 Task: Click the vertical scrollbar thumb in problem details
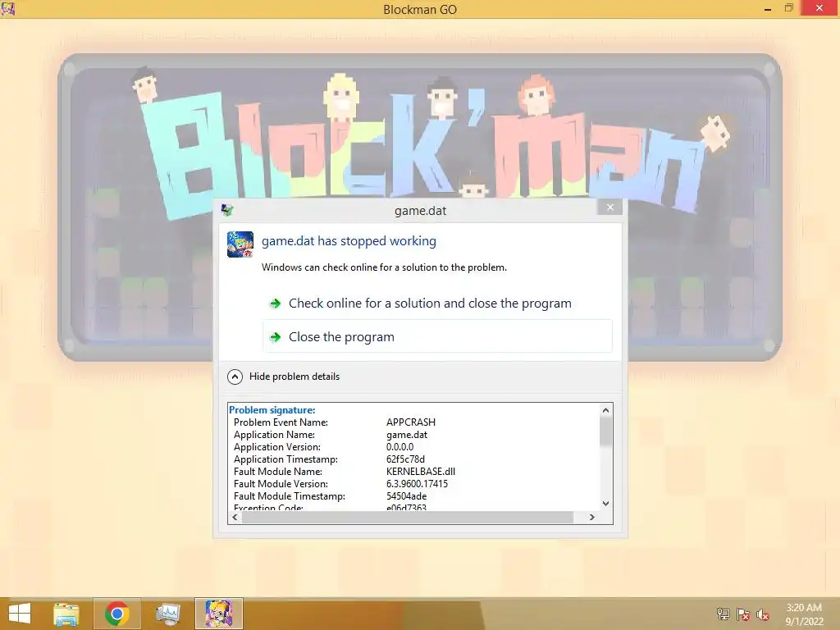(606, 431)
